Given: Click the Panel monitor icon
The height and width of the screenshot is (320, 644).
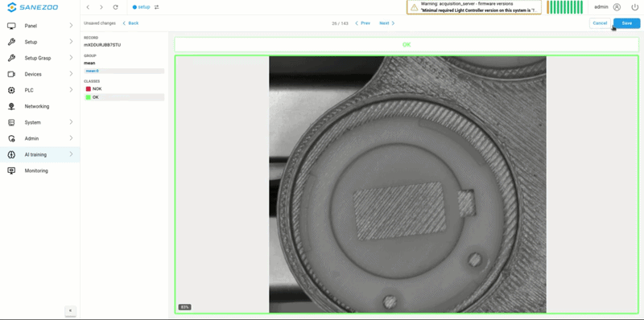Looking at the screenshot, I should [11, 26].
